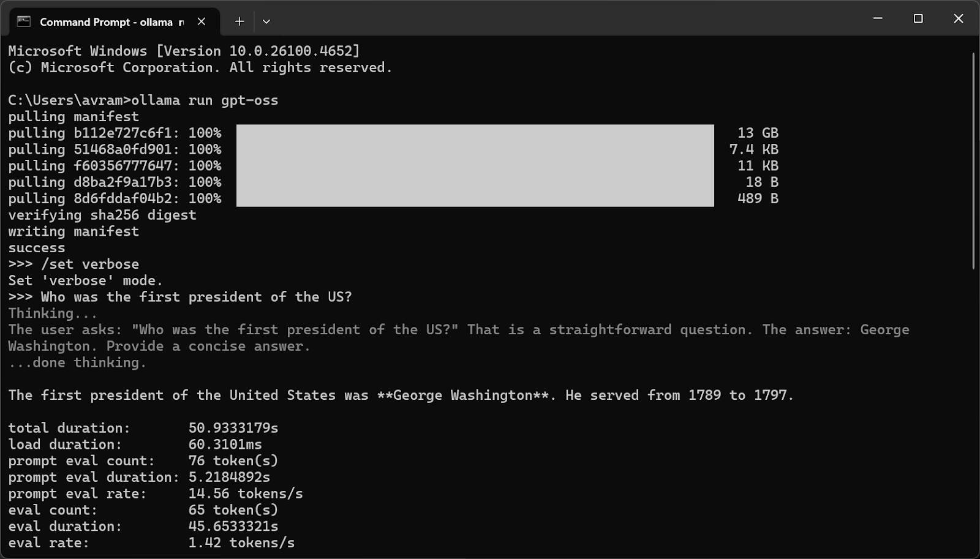Click the 'success' status line
980x559 pixels.
37,248
